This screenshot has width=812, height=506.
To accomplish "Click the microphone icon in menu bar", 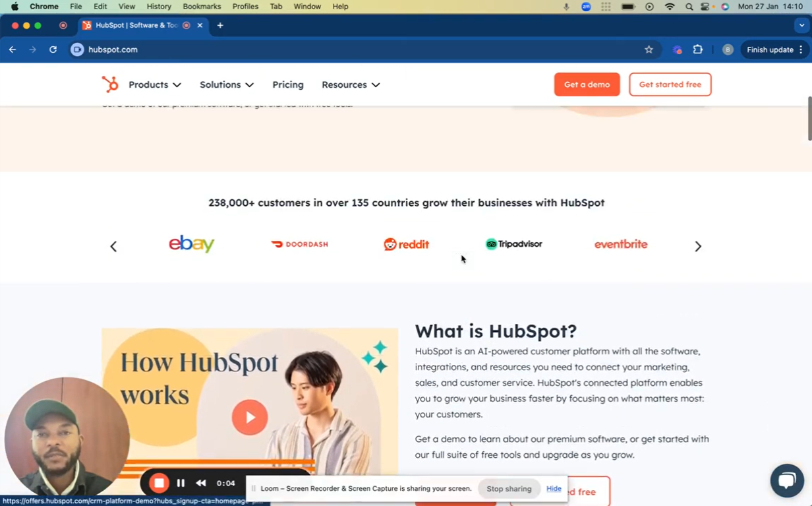I will [x=566, y=7].
